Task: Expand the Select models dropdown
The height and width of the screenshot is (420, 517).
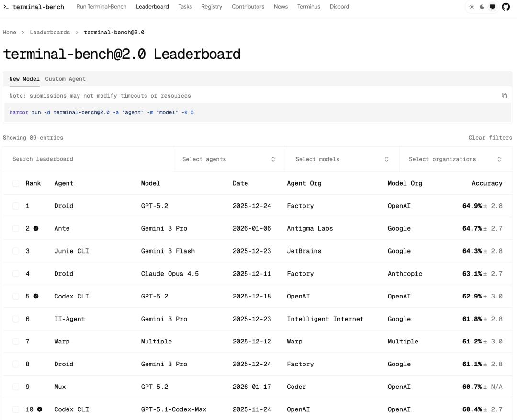Action: pyautogui.click(x=342, y=159)
